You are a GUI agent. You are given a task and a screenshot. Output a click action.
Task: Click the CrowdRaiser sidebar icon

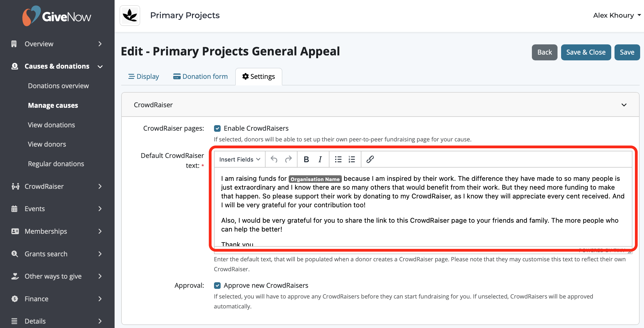[15, 186]
